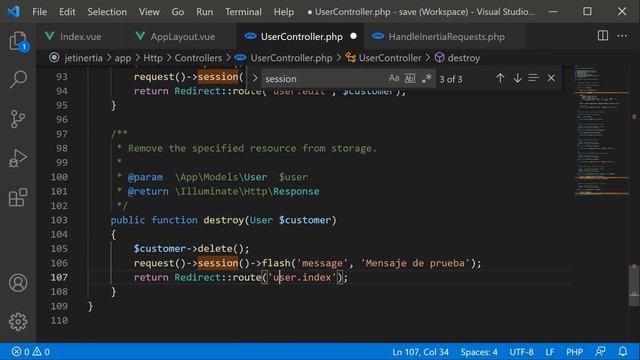Change indentation via Spaces: 4
Screen dimensions: 640x360
tap(479, 352)
